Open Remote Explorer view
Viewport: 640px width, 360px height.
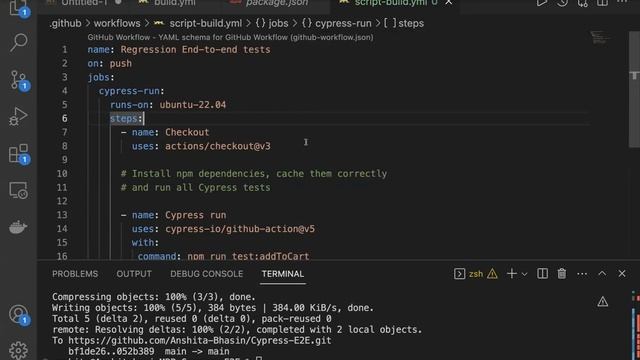(x=18, y=190)
